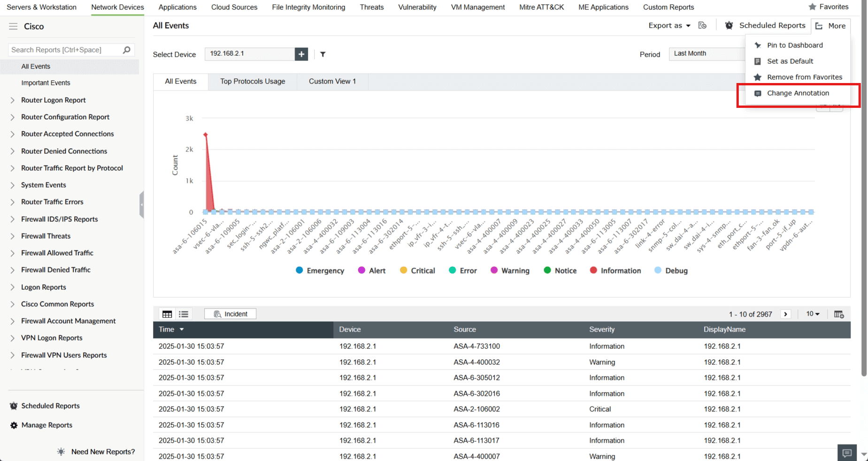Open the filter options via funnel icon
The width and height of the screenshot is (868, 461).
[x=323, y=54]
